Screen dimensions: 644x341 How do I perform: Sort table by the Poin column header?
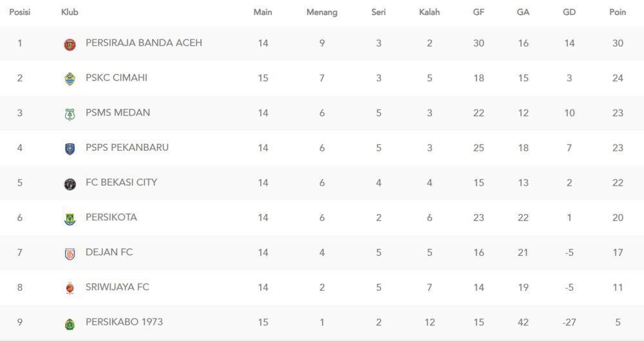tap(618, 12)
